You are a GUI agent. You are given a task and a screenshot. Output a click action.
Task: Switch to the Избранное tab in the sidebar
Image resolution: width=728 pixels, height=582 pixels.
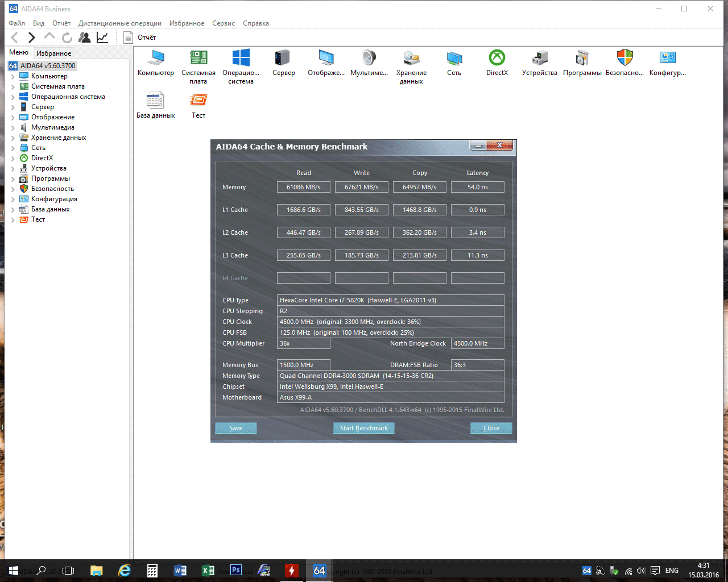coord(53,53)
